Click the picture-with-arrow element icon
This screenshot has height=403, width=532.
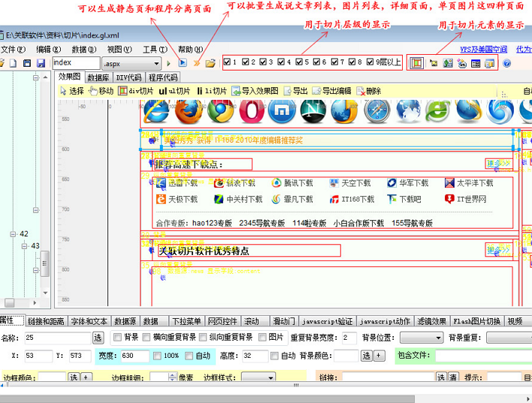448,63
